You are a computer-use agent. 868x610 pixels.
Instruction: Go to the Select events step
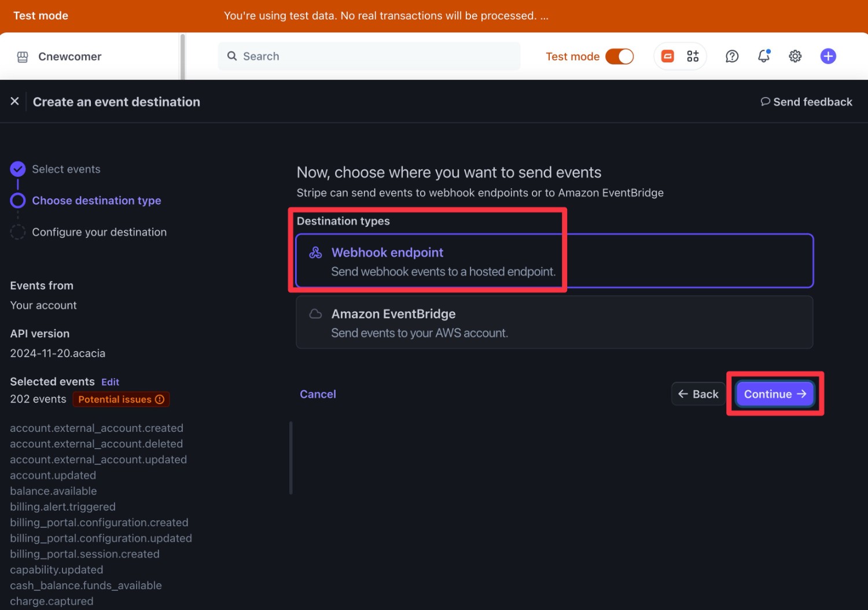tap(66, 169)
